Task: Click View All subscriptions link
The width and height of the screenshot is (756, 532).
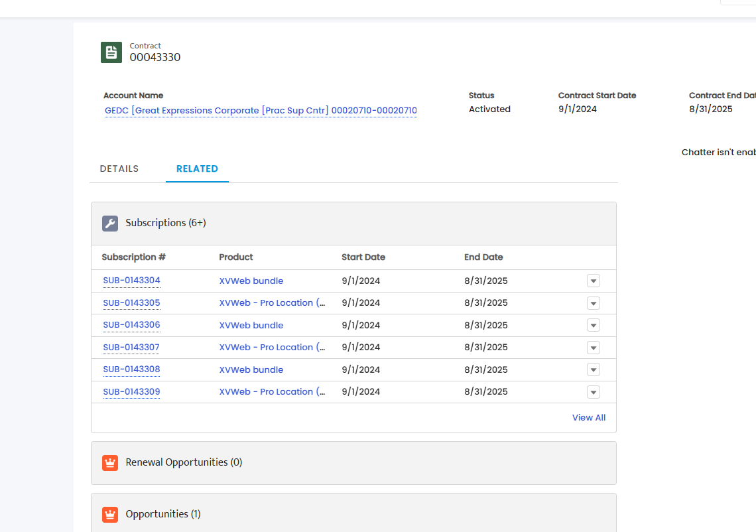Action: pyautogui.click(x=589, y=418)
